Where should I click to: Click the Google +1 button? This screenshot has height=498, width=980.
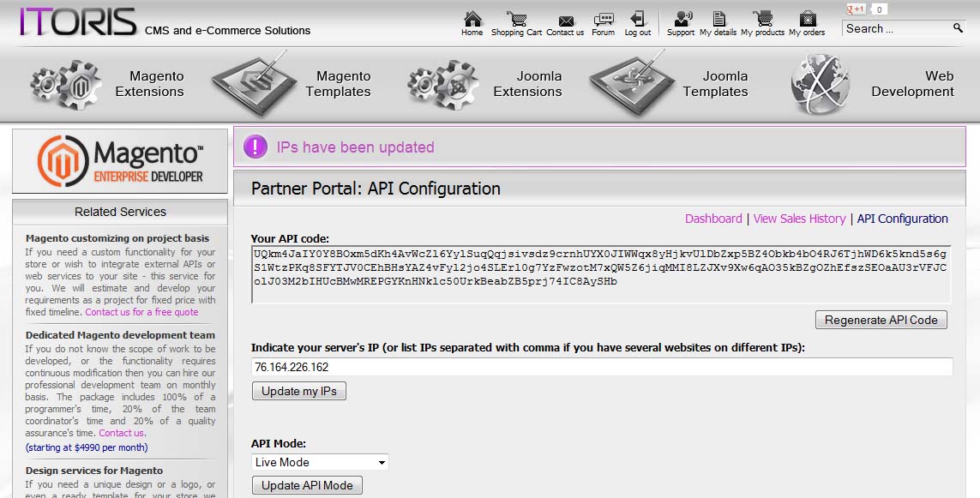point(856,9)
